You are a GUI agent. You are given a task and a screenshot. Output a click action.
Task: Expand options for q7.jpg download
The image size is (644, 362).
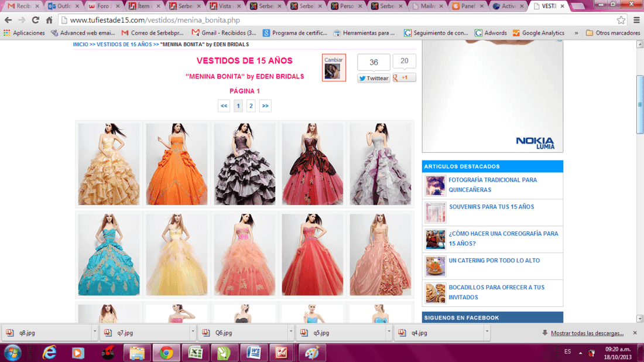click(x=193, y=331)
